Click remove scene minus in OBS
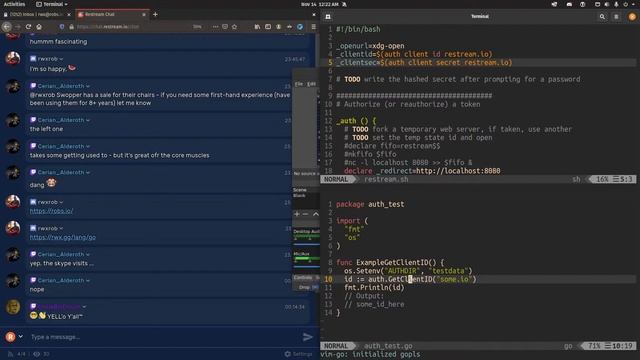This screenshot has width=640, height=360. coord(306,214)
